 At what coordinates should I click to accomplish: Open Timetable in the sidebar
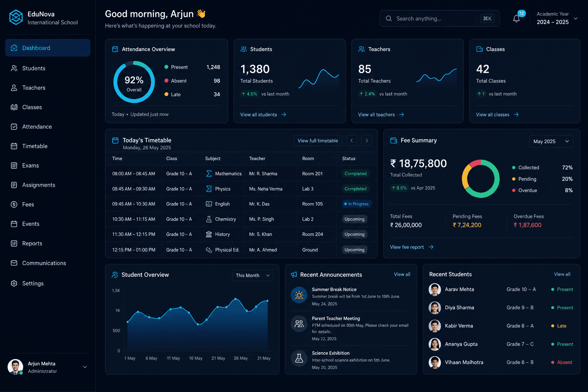(x=48, y=146)
